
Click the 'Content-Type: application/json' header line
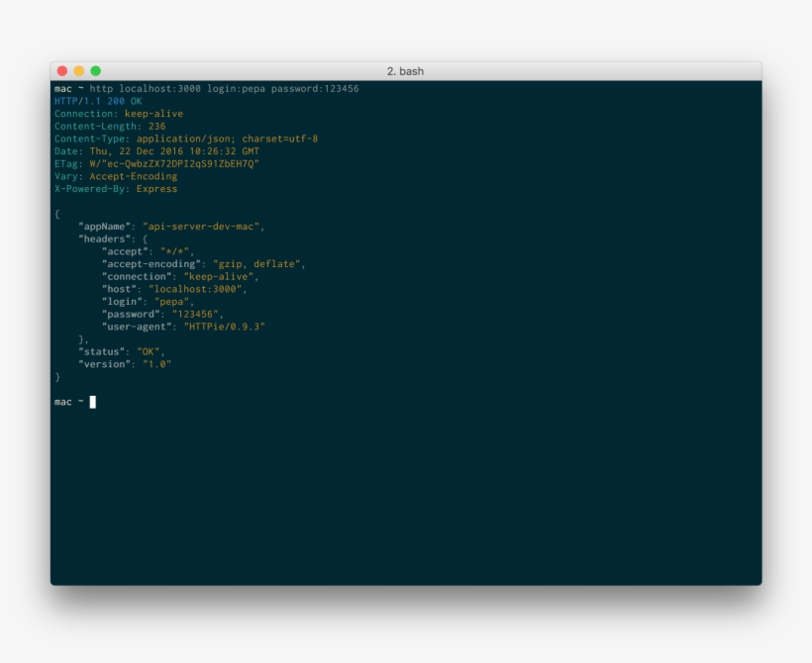(186, 139)
